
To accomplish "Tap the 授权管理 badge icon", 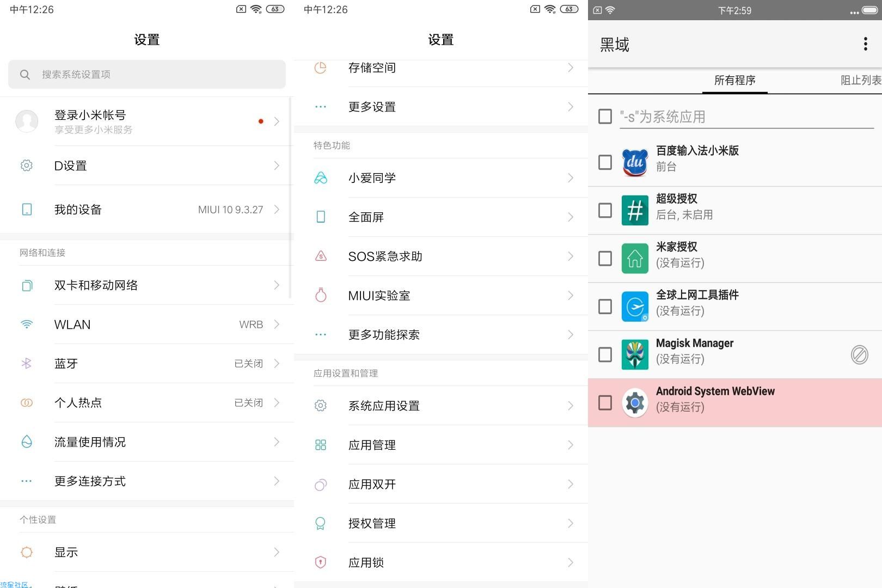I will tap(321, 523).
